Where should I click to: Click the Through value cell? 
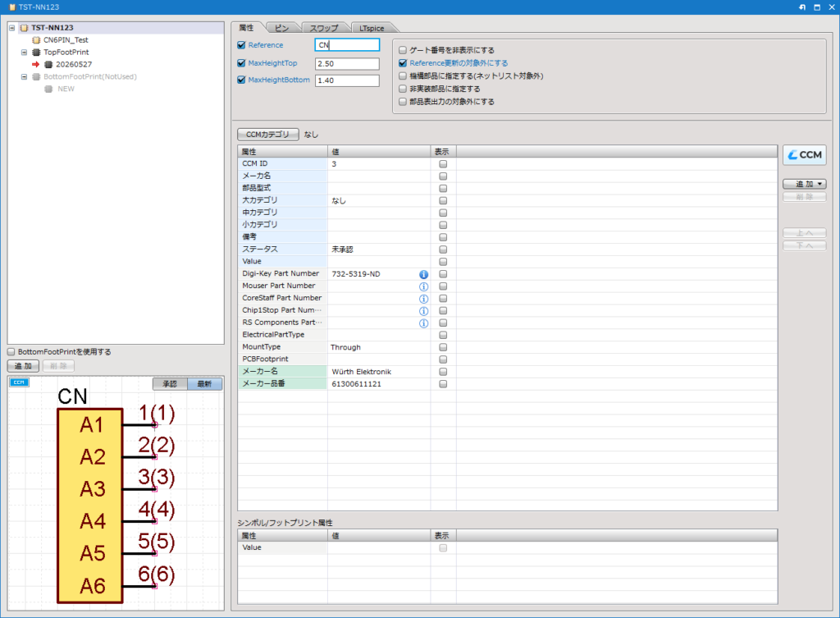[379, 347]
